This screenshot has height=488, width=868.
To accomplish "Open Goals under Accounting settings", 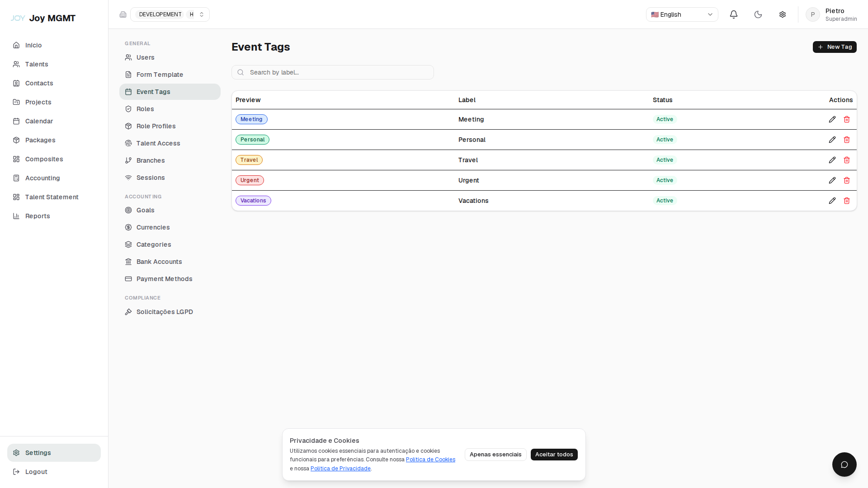I will click(170, 210).
